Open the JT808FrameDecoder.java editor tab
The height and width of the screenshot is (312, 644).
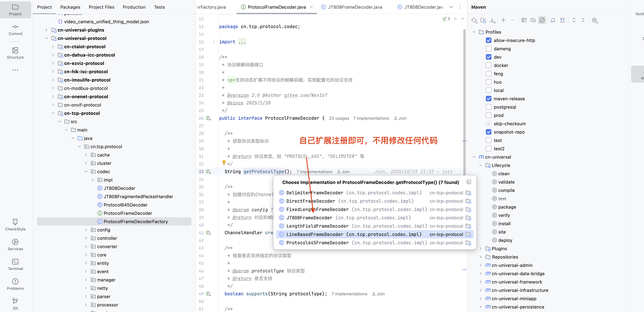click(x=351, y=7)
